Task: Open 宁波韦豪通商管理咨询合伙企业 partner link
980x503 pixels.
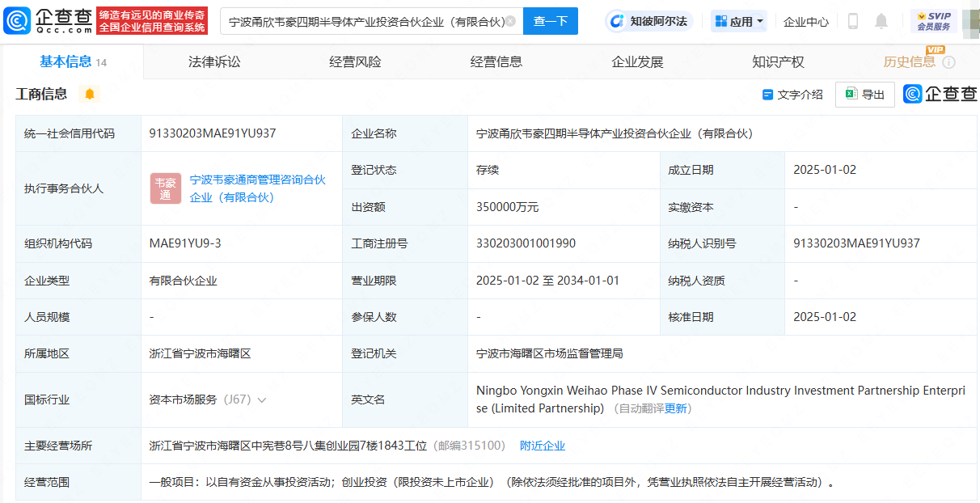Action: (x=258, y=188)
